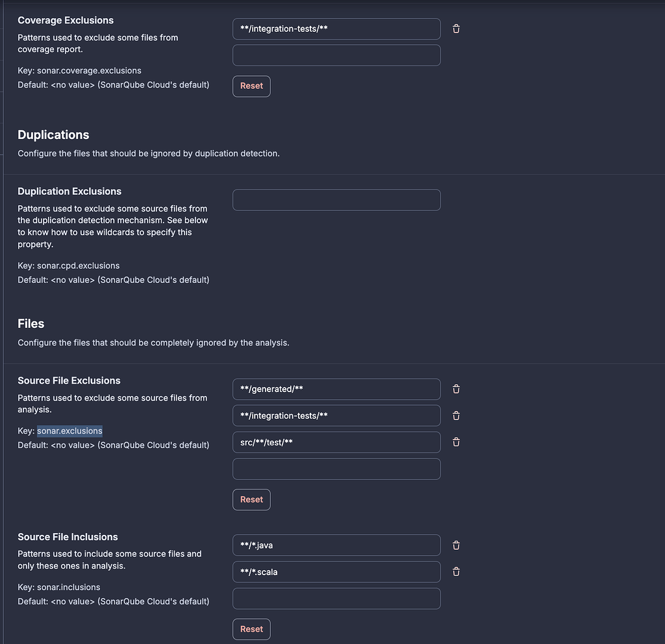The image size is (665, 644).
Task: Delete the **/integration-tests/** source file exclusion
Action: tap(456, 415)
